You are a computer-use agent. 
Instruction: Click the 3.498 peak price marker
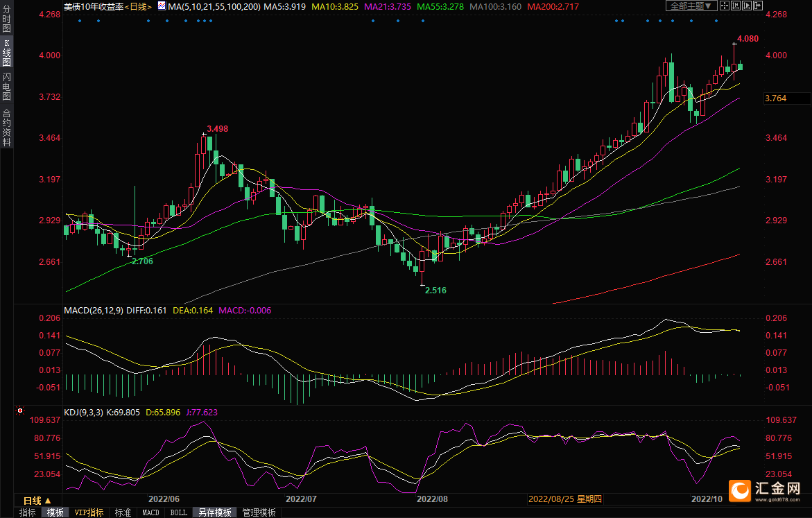(x=218, y=128)
